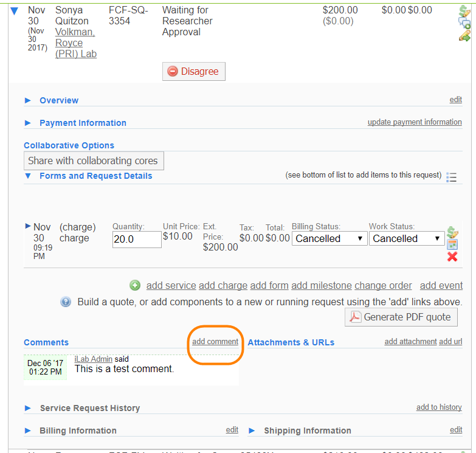Click the list icon beside Forms and Request Details
The height and width of the screenshot is (453, 476).
(452, 177)
